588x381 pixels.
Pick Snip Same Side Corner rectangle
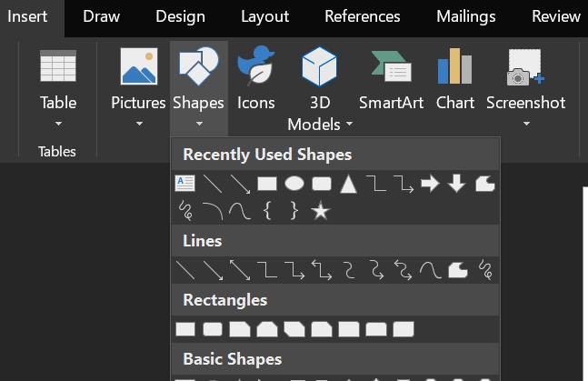(x=267, y=329)
